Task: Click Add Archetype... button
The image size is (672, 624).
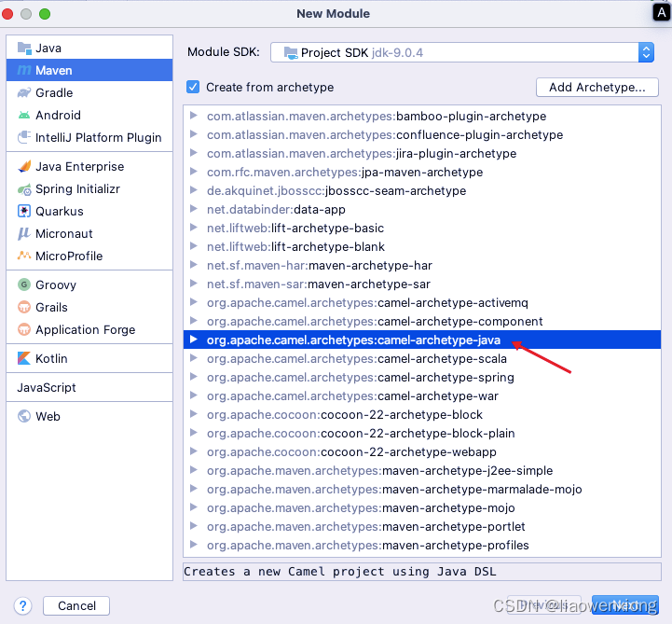Action: [597, 87]
